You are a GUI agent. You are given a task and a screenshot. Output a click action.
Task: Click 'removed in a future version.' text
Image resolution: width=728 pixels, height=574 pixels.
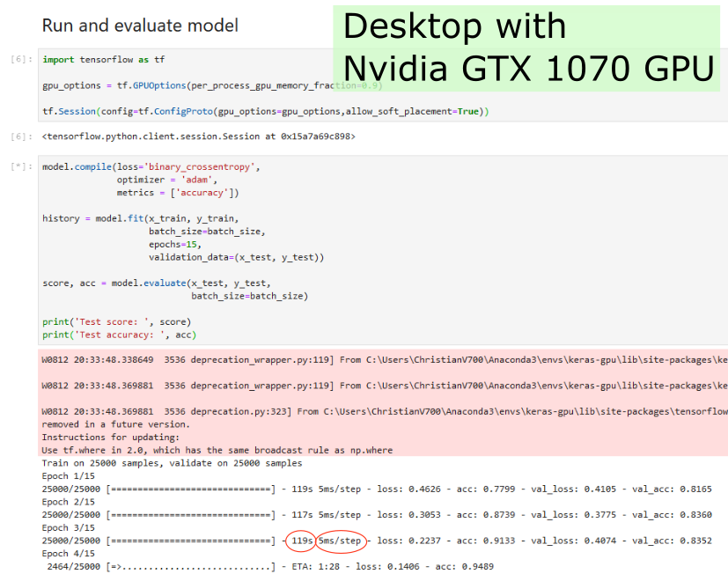click(x=115, y=424)
